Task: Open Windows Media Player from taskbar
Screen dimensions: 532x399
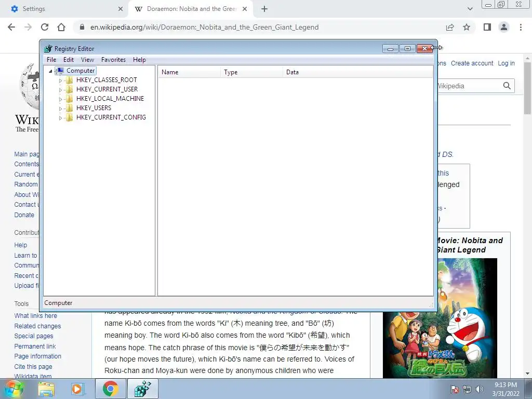Action: point(77,389)
